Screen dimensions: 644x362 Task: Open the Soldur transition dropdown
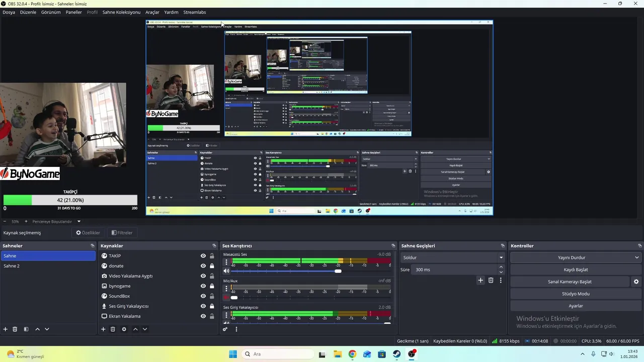pyautogui.click(x=452, y=257)
